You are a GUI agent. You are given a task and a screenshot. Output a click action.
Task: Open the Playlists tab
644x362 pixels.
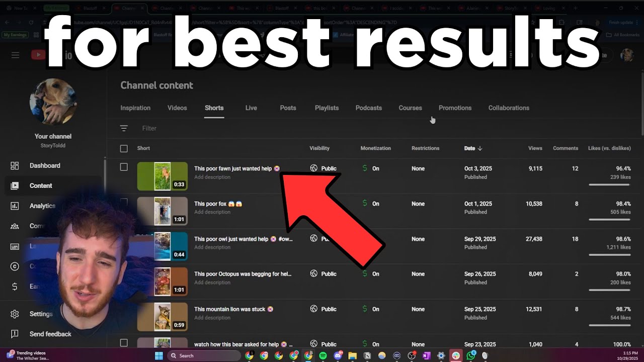[x=327, y=108]
